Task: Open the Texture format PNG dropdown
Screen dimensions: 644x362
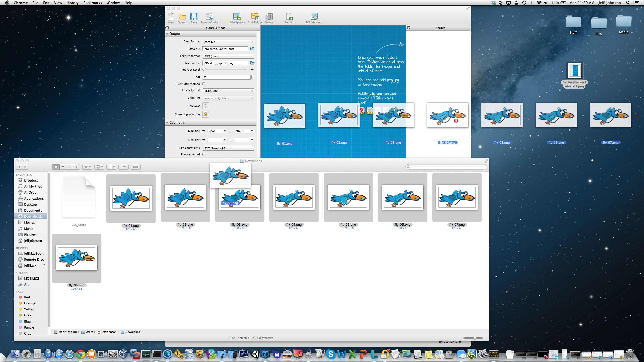Action: pyautogui.click(x=228, y=56)
